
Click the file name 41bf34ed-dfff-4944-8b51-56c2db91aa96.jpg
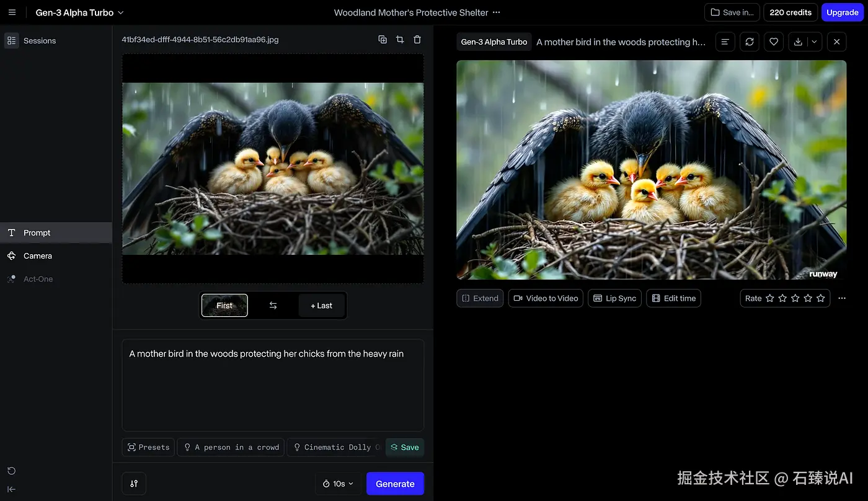(200, 40)
